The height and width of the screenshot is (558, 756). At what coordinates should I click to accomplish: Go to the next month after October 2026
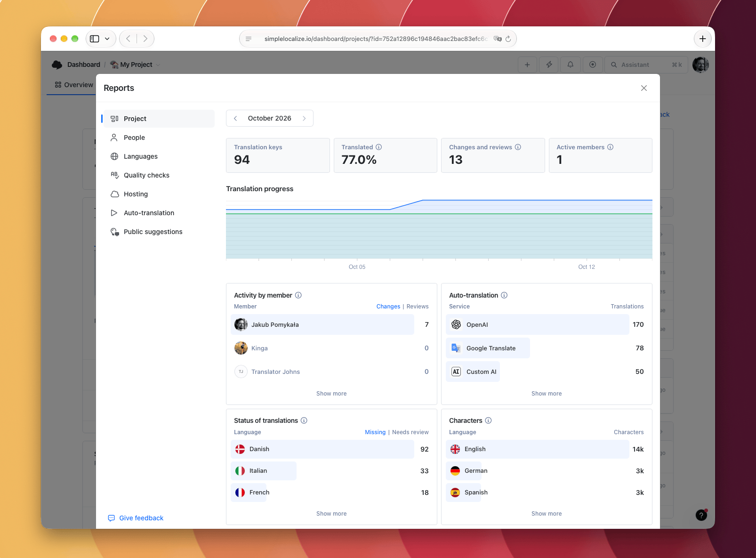pos(304,118)
